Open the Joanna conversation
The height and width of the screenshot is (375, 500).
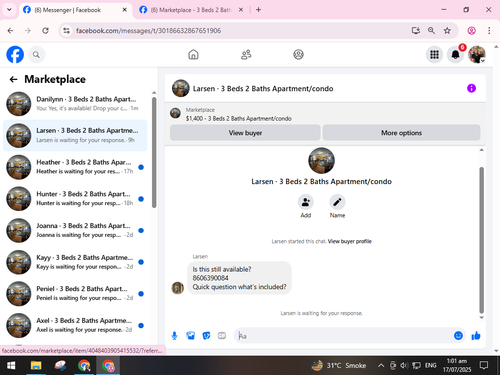click(x=75, y=230)
